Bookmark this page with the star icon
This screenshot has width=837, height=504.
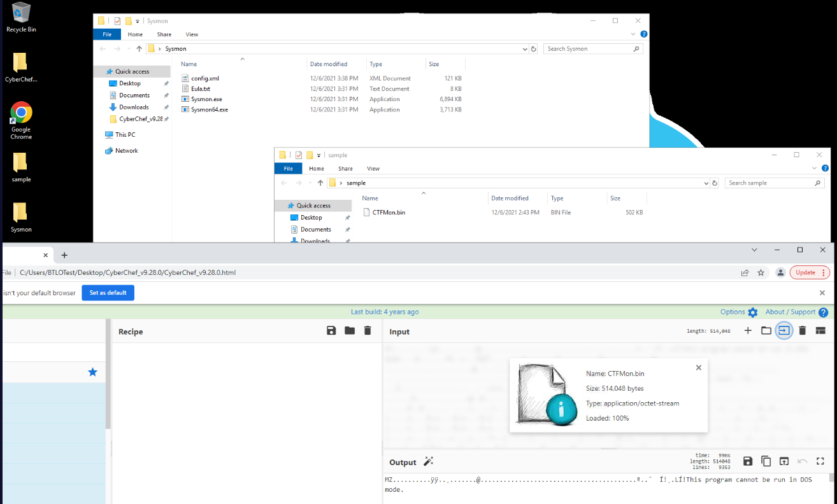pyautogui.click(x=761, y=272)
